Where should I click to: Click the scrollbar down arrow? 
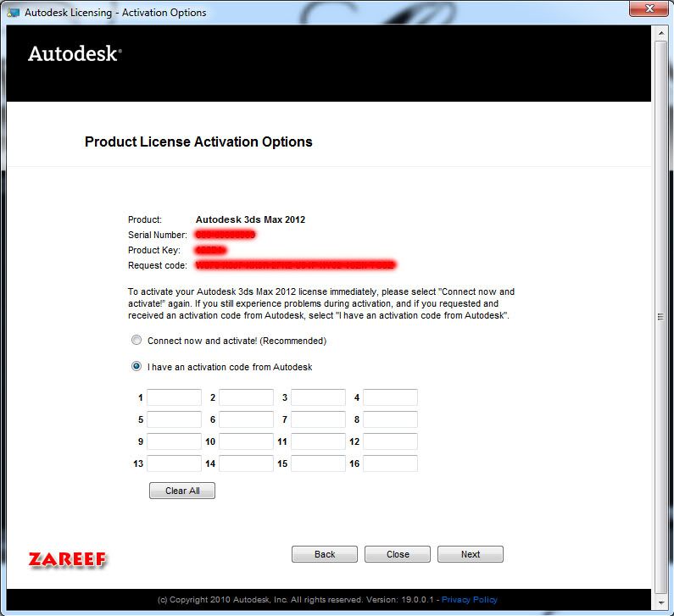(661, 602)
